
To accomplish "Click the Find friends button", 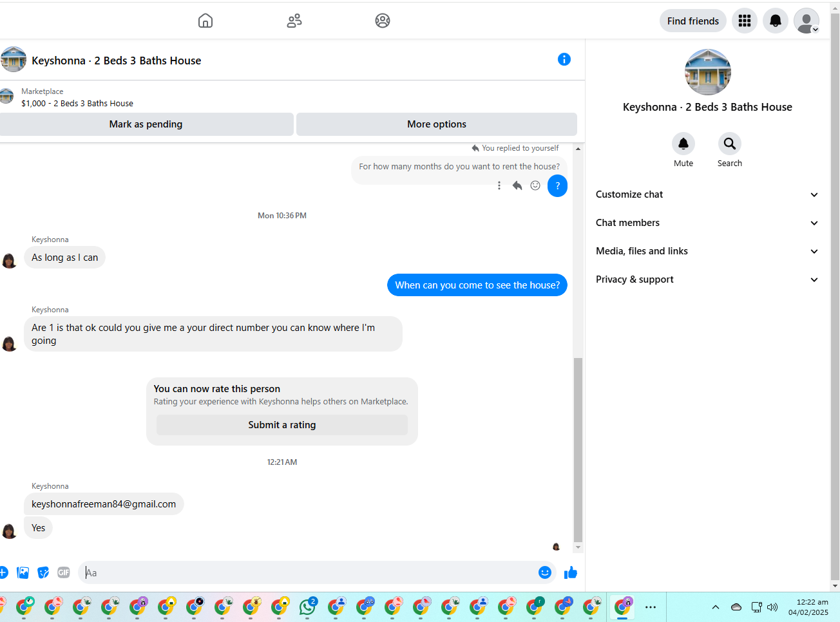I will 693,21.
